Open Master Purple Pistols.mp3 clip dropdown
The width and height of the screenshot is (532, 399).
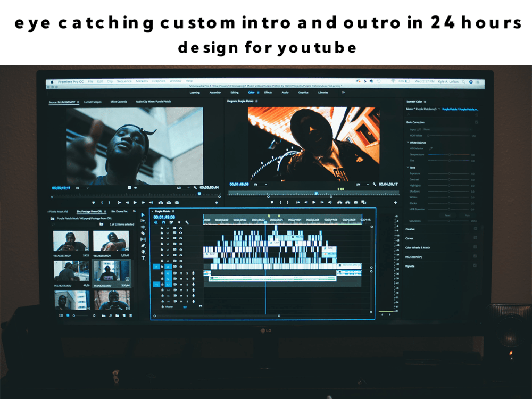click(x=439, y=109)
